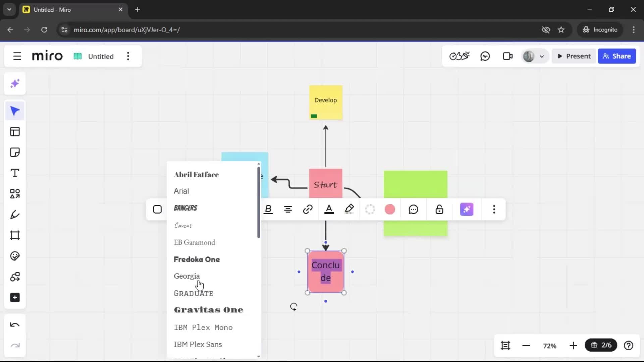Screen dimensions: 644x362
Task: Choose Fredoka One font
Action: [x=197, y=259]
